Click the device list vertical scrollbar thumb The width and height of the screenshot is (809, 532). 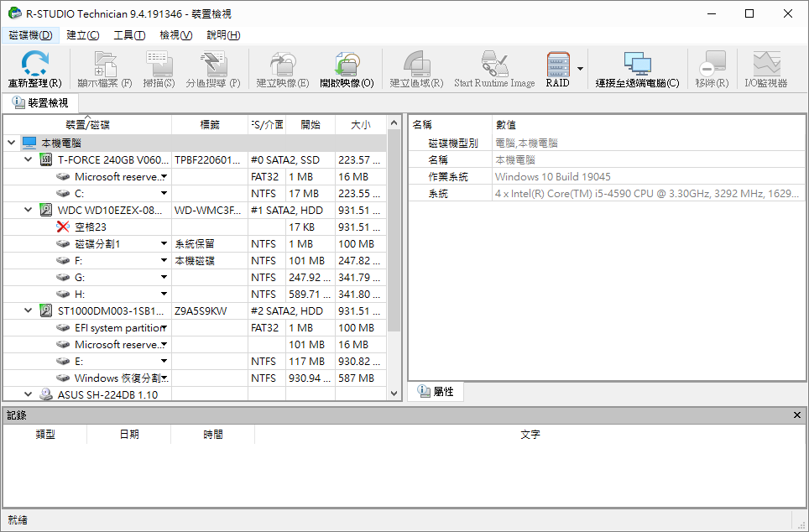(394, 231)
